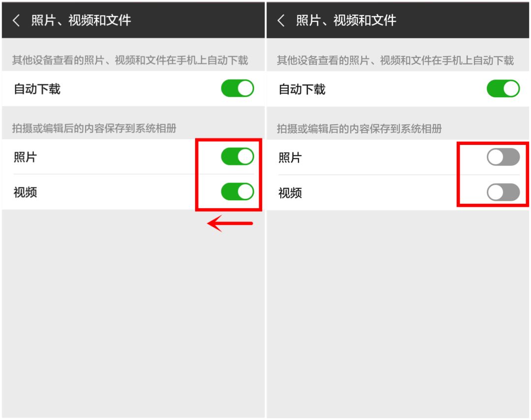Image resolution: width=531 pixels, height=420 pixels.
Task: Click the 照片、视频和文件 title in the right screenshot
Action: [346, 20]
